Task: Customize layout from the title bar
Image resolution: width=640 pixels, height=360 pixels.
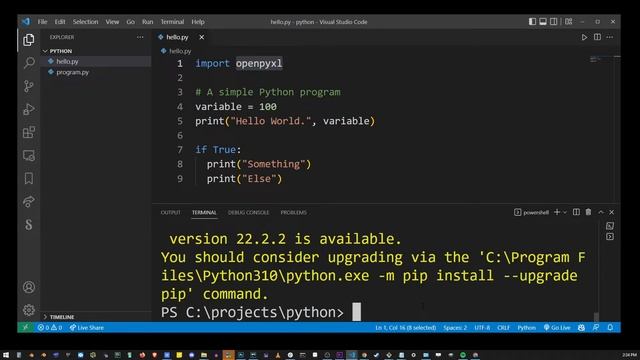Action: click(569, 22)
